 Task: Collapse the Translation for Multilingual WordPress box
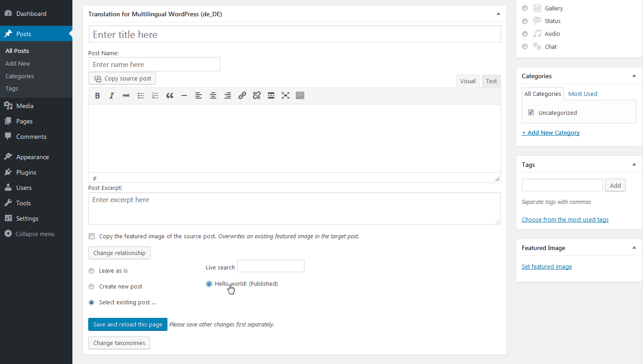coord(498,14)
